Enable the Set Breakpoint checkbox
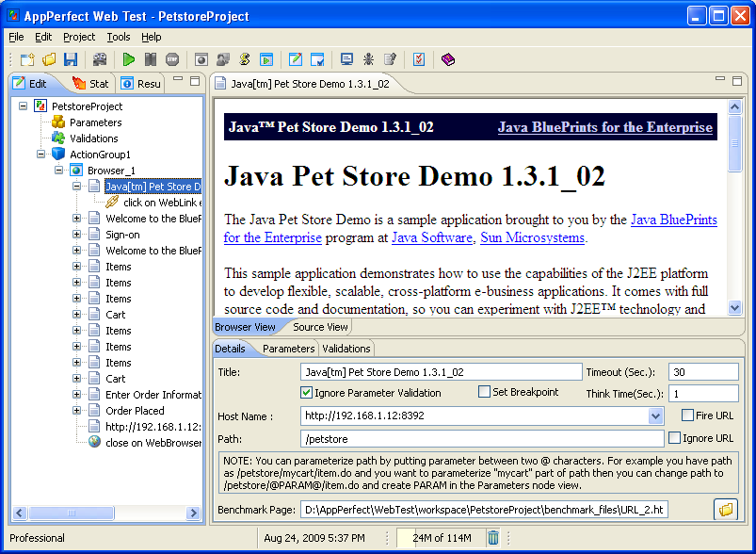The image size is (756, 554). coord(485,392)
